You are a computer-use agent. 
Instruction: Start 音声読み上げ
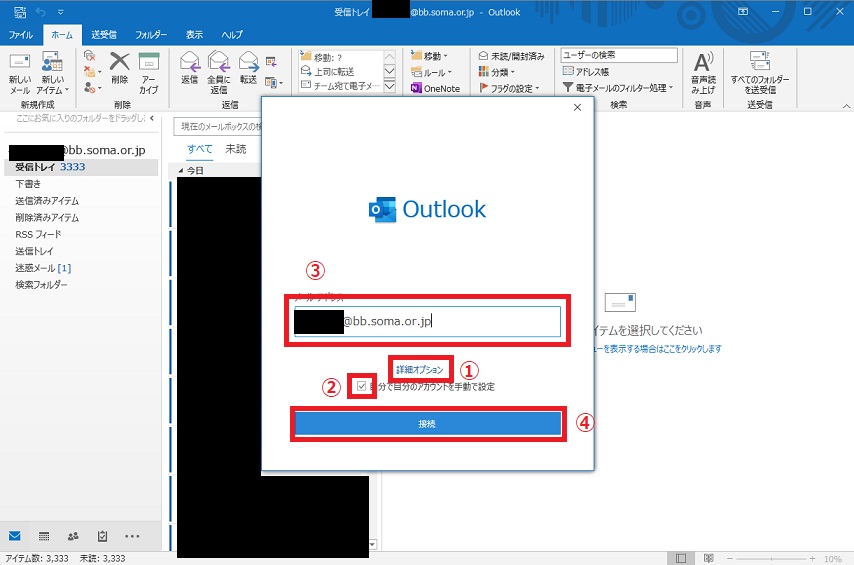(x=703, y=74)
